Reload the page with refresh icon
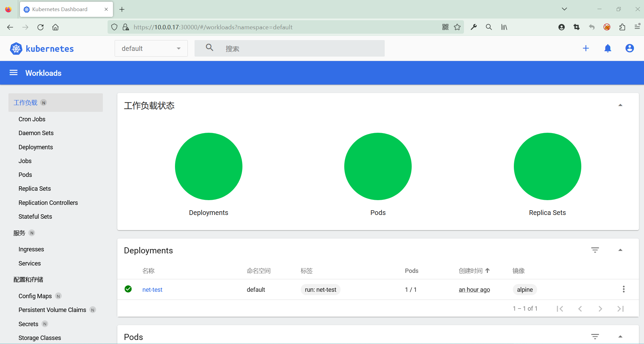The image size is (644, 344). click(x=40, y=27)
